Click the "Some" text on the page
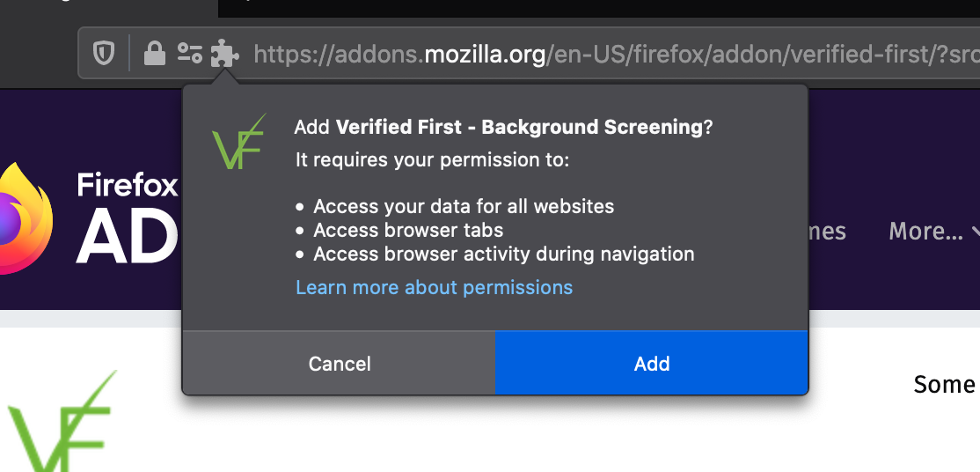 pos(944,385)
